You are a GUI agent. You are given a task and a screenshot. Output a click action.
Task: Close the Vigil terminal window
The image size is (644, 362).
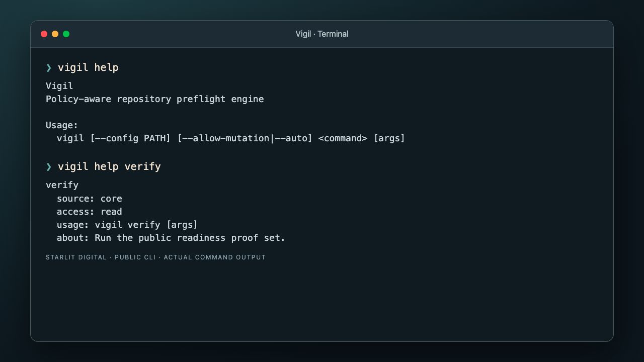pyautogui.click(x=44, y=34)
